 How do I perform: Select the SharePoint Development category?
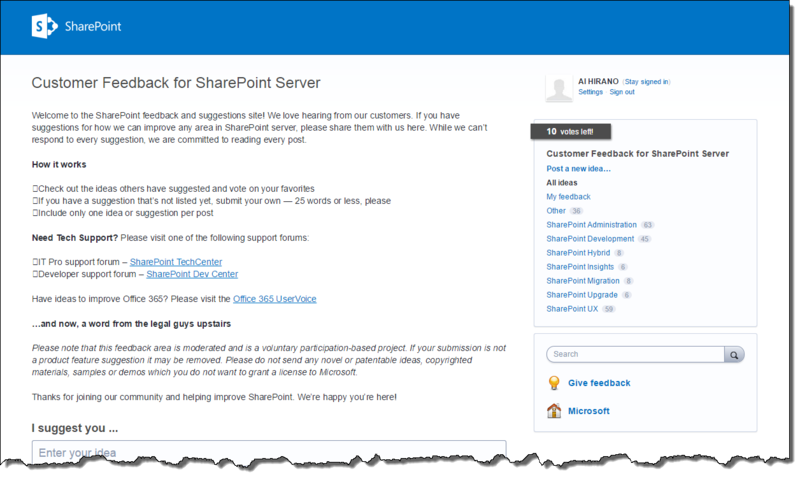pos(590,239)
